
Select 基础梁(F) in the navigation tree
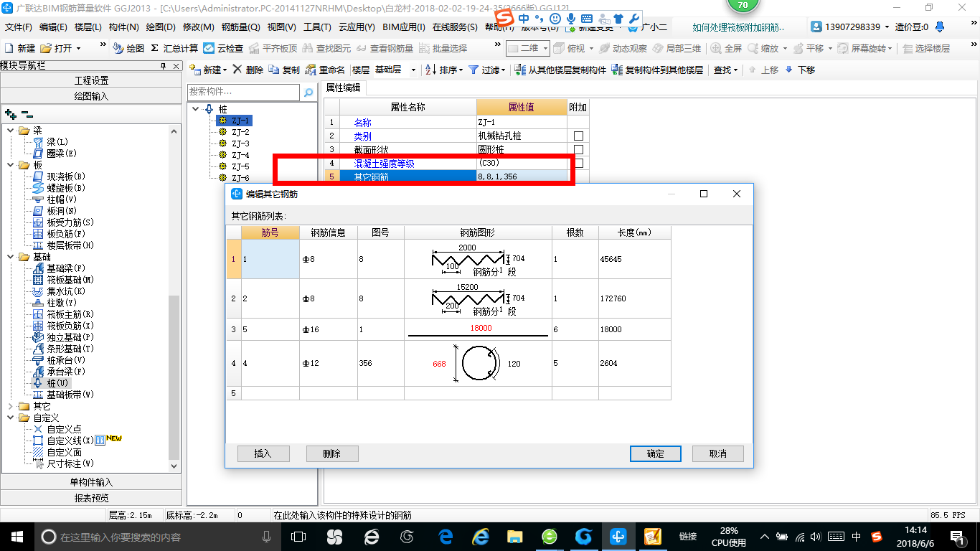click(x=66, y=268)
